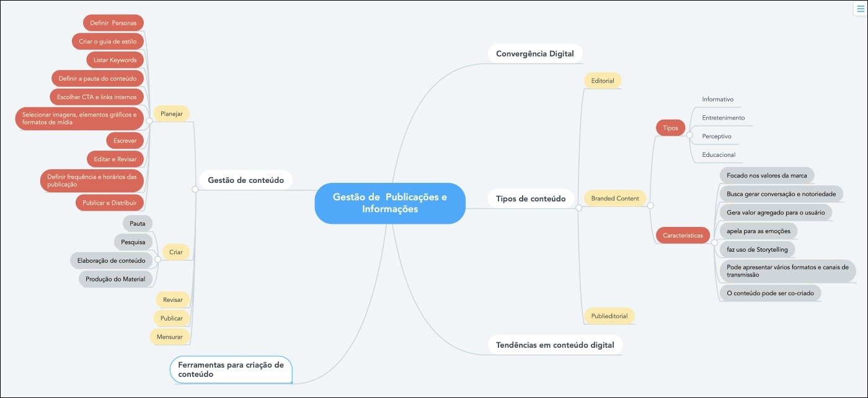Select the Educacional text item

(x=718, y=154)
